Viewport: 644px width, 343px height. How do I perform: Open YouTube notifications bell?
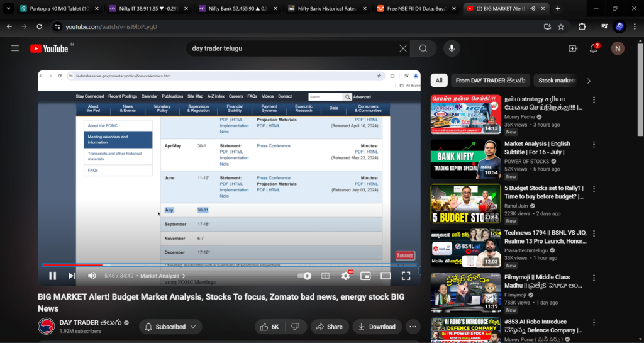click(593, 48)
